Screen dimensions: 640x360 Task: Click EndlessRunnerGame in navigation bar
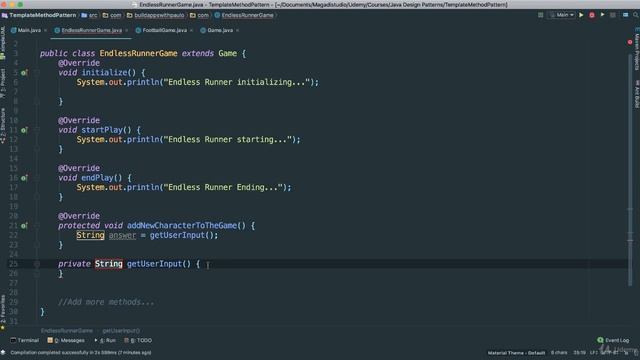pos(244,15)
